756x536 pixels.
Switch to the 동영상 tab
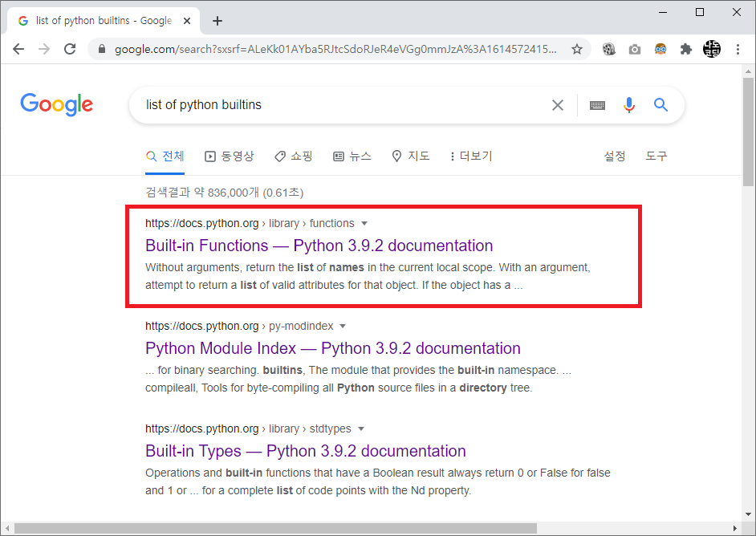click(x=229, y=156)
